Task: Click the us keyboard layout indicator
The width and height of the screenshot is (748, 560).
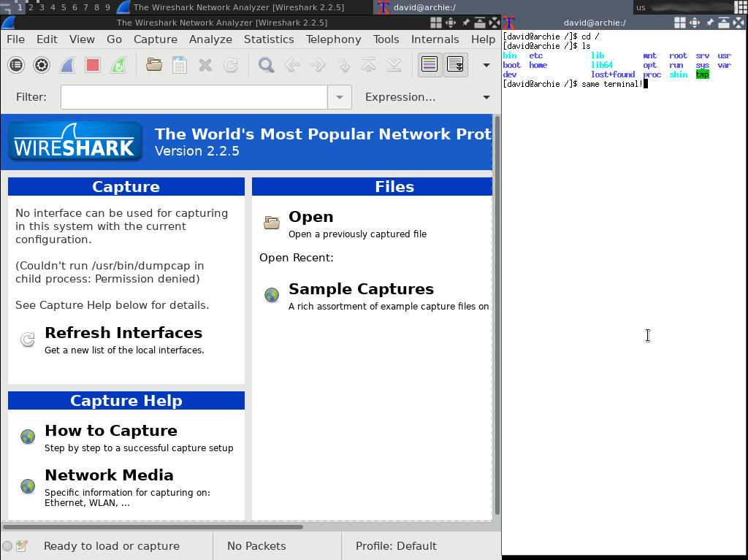Action: 641,7
